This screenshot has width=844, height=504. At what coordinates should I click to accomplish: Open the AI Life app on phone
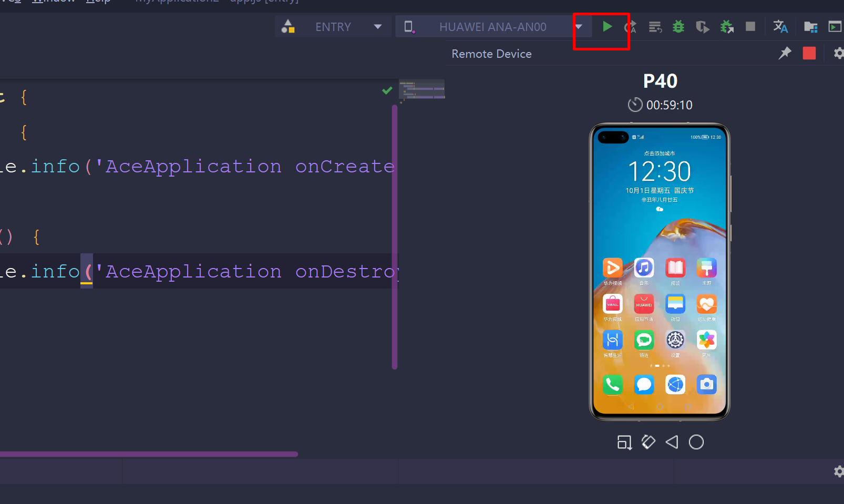612,340
